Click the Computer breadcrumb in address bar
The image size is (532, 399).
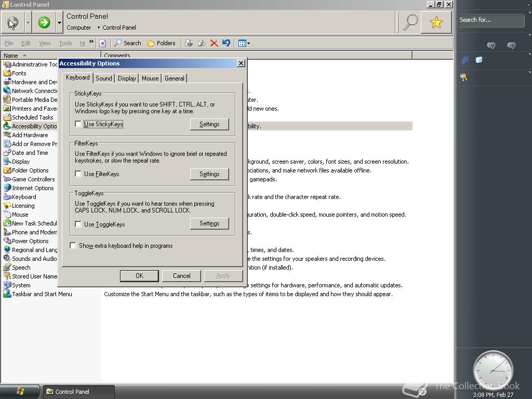click(x=79, y=28)
